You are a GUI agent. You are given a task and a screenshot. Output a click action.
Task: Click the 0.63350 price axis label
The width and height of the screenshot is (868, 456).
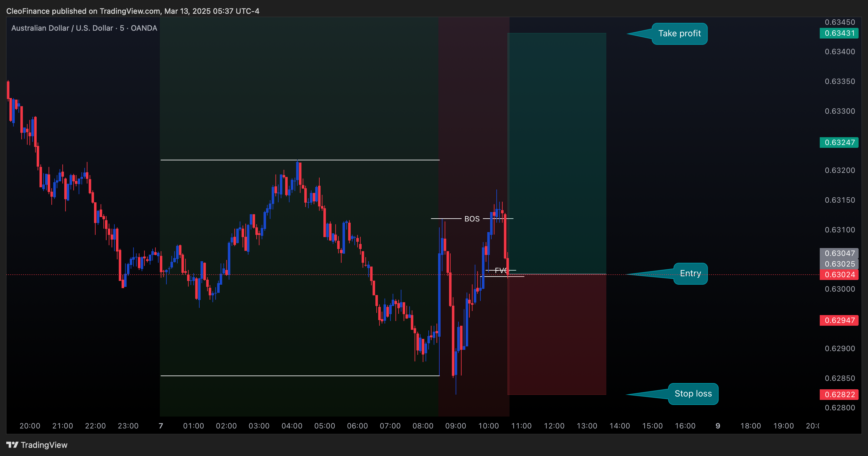(x=840, y=81)
